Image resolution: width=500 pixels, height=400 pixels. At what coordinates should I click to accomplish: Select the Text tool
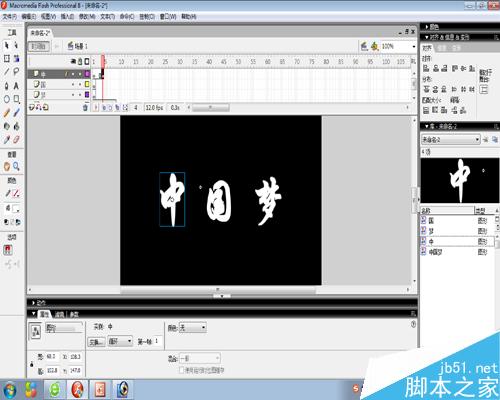(16, 86)
